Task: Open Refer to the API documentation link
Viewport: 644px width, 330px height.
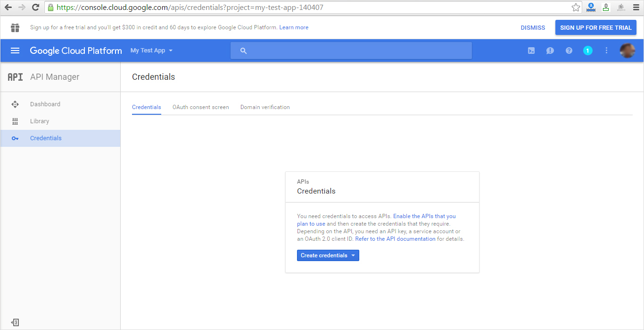Action: (395, 239)
